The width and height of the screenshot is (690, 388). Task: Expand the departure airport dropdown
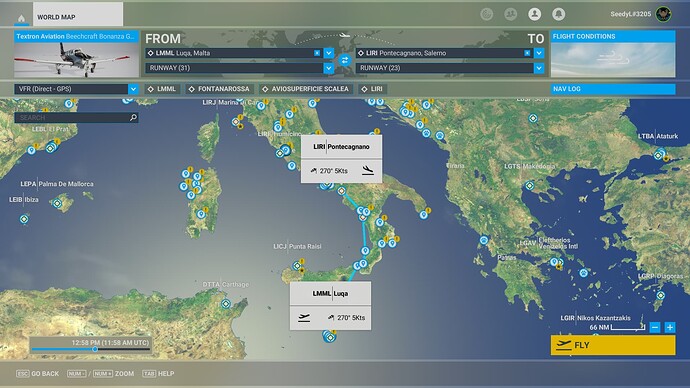pyautogui.click(x=329, y=53)
